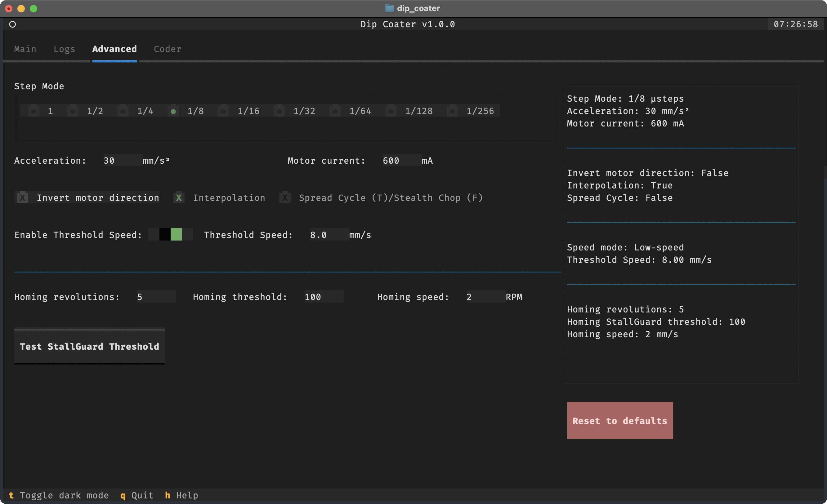Viewport: 827px width, 504px height.
Task: Click the clock showing 07:26:58
Action: pyautogui.click(x=796, y=24)
